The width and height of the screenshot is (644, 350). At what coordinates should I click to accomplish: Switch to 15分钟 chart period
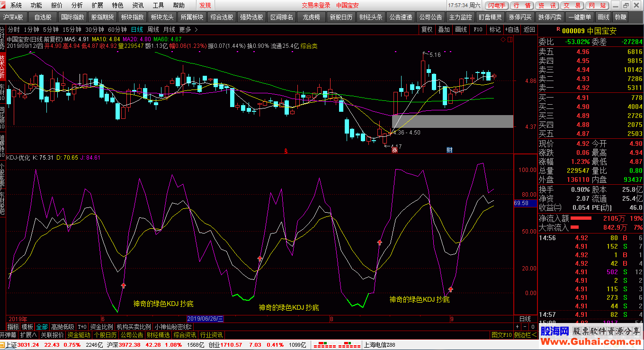click(72, 29)
